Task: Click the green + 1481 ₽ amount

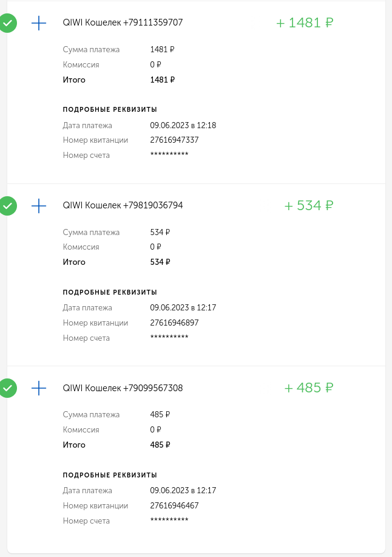Action: click(305, 23)
